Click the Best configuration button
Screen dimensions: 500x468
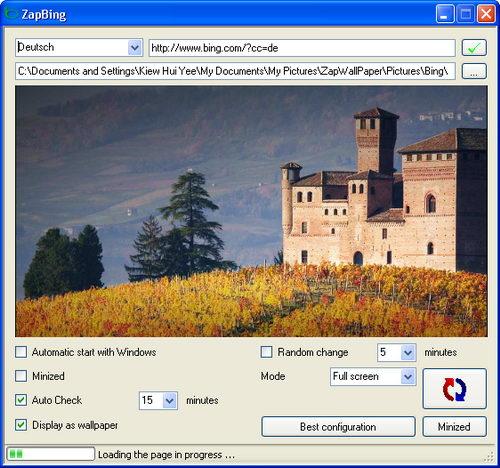coord(338,427)
